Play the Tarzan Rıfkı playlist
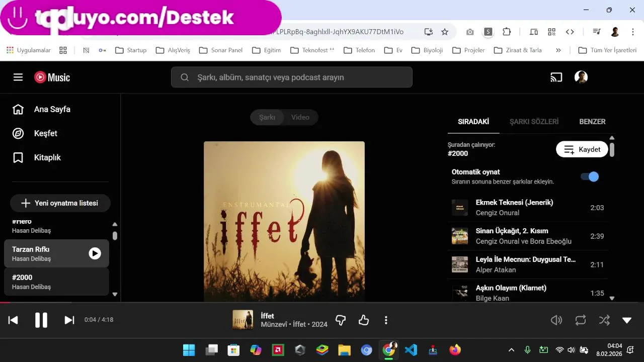Image resolution: width=644 pixels, height=362 pixels. [95, 253]
